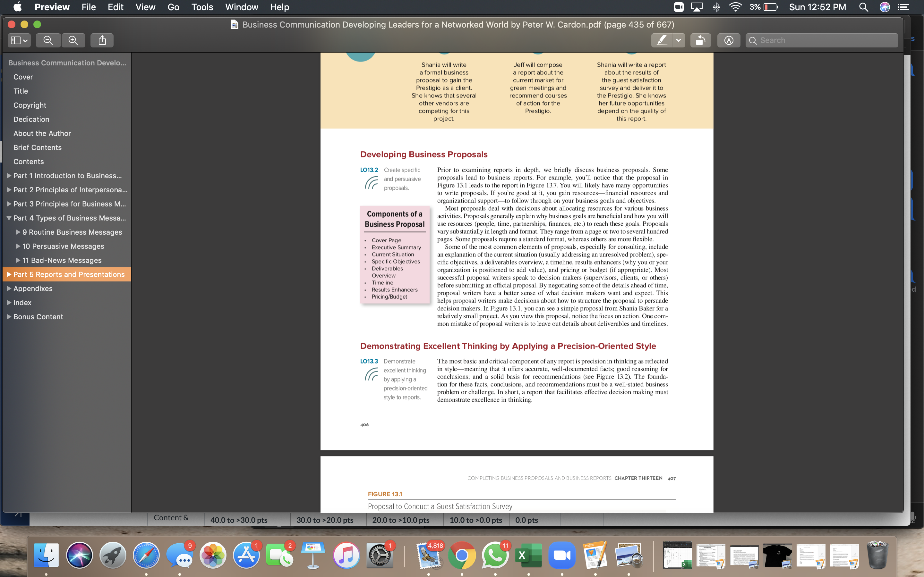Expand chapter 10 Persuasive Messages
924x577 pixels.
coord(18,246)
